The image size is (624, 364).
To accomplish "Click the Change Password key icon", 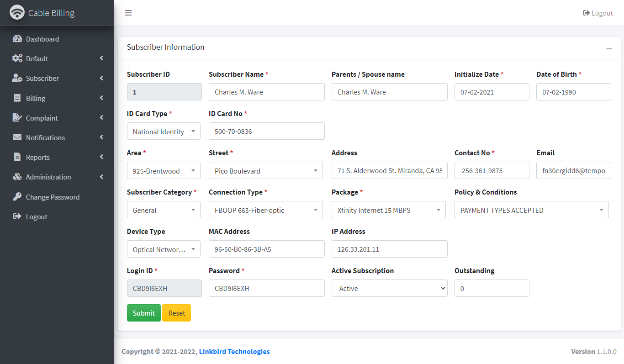I will (x=17, y=197).
